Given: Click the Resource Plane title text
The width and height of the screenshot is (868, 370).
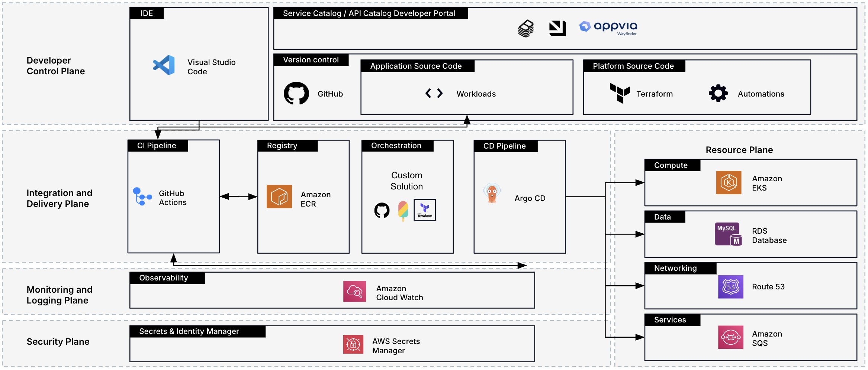Looking at the screenshot, I should (x=739, y=150).
